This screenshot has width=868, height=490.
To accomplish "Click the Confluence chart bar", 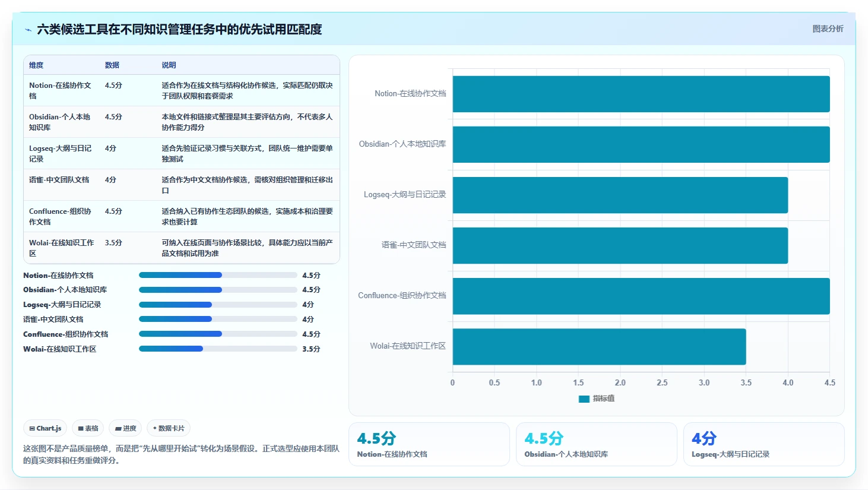I will pyautogui.click(x=641, y=296).
